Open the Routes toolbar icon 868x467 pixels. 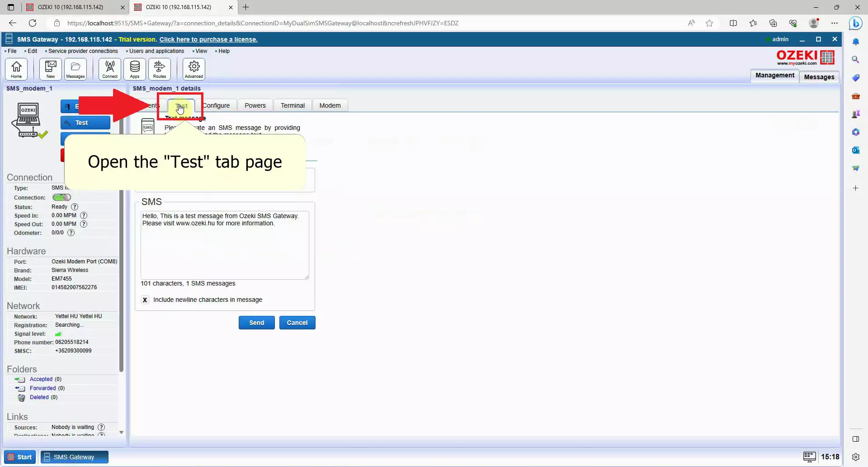click(160, 69)
